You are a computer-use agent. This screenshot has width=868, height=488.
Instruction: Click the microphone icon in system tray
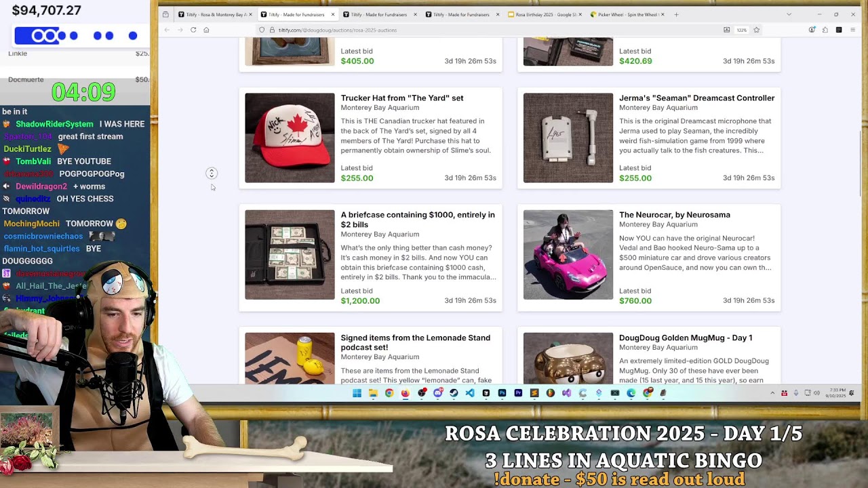tap(796, 393)
